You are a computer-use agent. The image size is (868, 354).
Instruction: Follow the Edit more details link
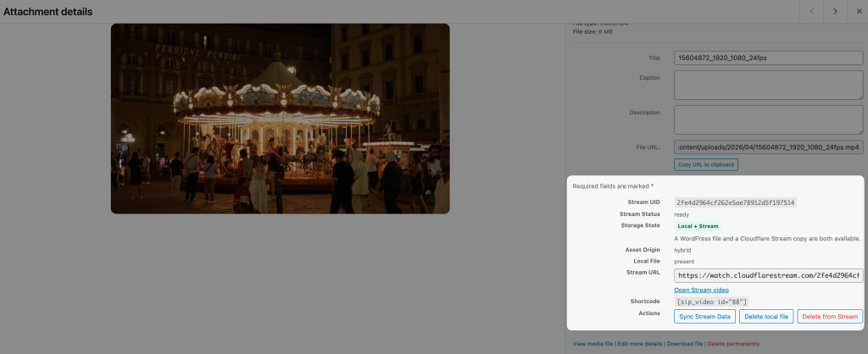pyautogui.click(x=640, y=344)
